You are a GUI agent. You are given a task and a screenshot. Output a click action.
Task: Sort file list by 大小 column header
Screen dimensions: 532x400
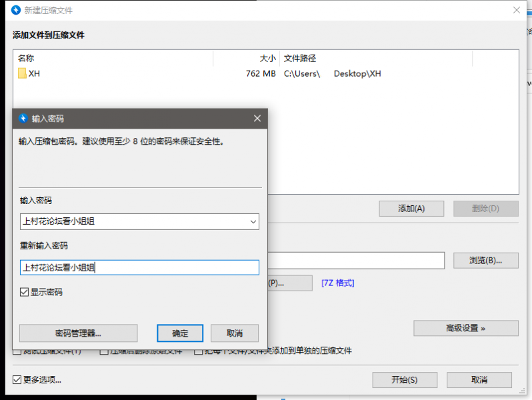point(267,58)
